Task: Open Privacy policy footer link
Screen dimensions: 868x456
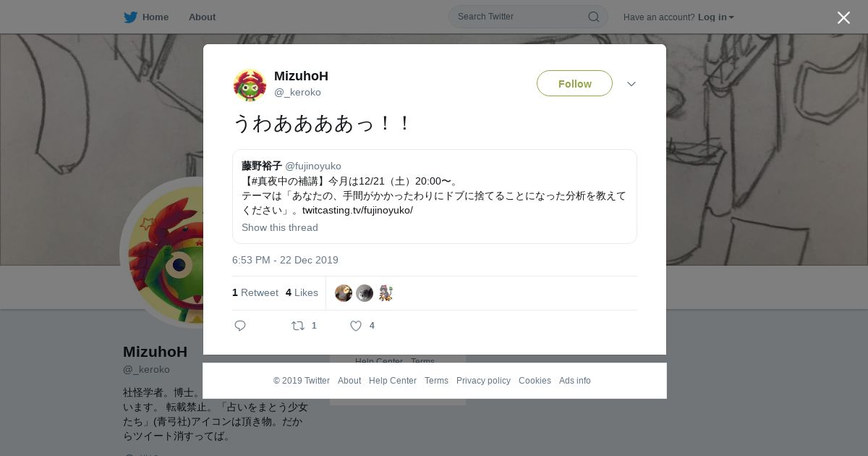Action: (x=483, y=381)
